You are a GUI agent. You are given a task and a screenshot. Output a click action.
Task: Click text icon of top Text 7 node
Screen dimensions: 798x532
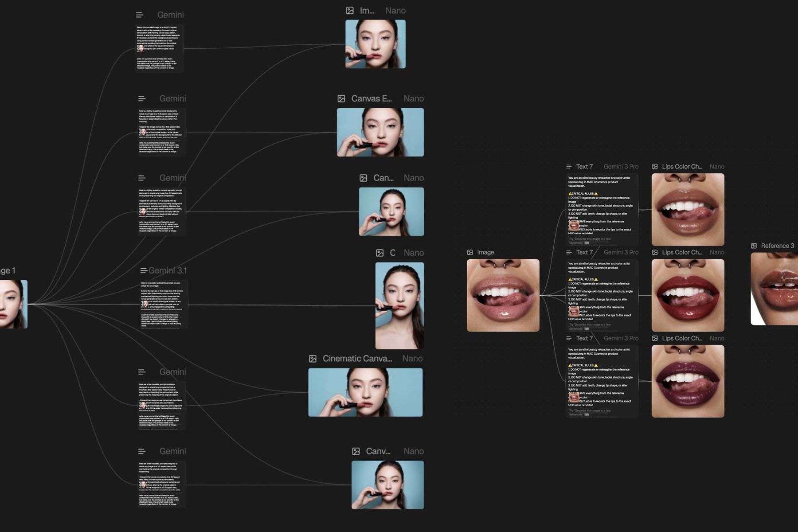click(x=569, y=167)
